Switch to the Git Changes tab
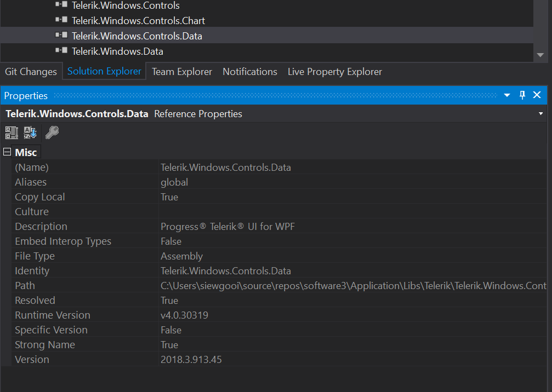This screenshot has width=552, height=392. pyautogui.click(x=31, y=72)
